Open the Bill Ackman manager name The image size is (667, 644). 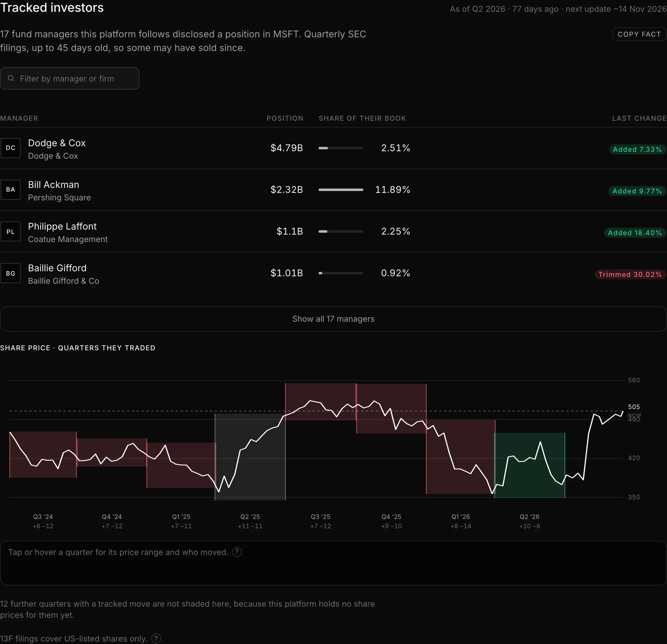click(54, 184)
